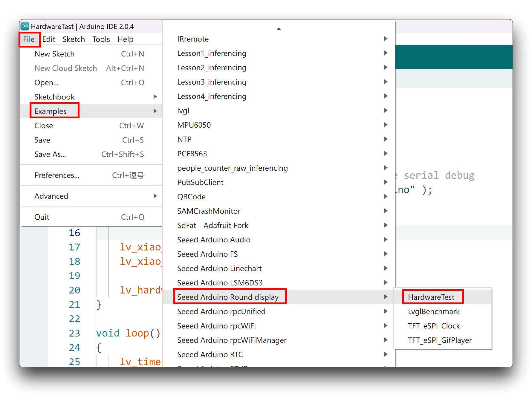Expand lvgl examples submenu
The image size is (532, 396).
click(279, 111)
